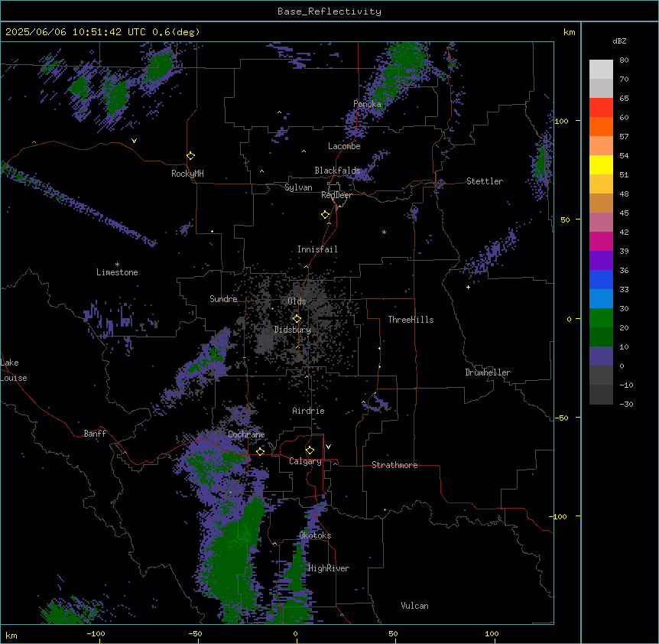Select the brown-orange 45-48 dBZ swatch
The width and height of the screenshot is (659, 644).
pyautogui.click(x=601, y=203)
